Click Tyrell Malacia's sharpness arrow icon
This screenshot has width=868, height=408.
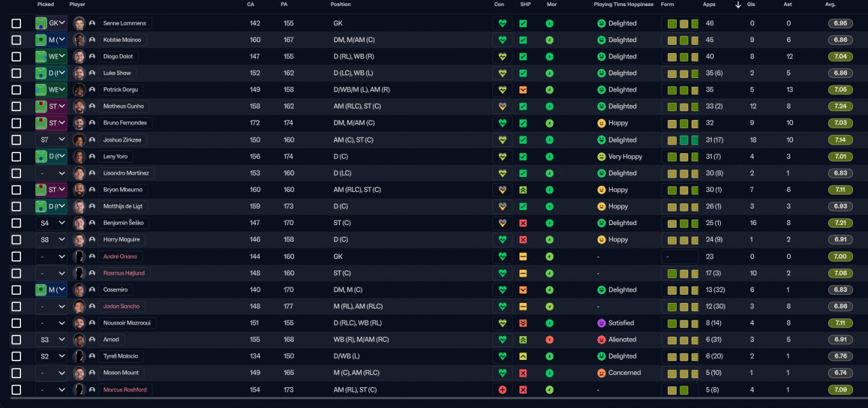point(523,356)
